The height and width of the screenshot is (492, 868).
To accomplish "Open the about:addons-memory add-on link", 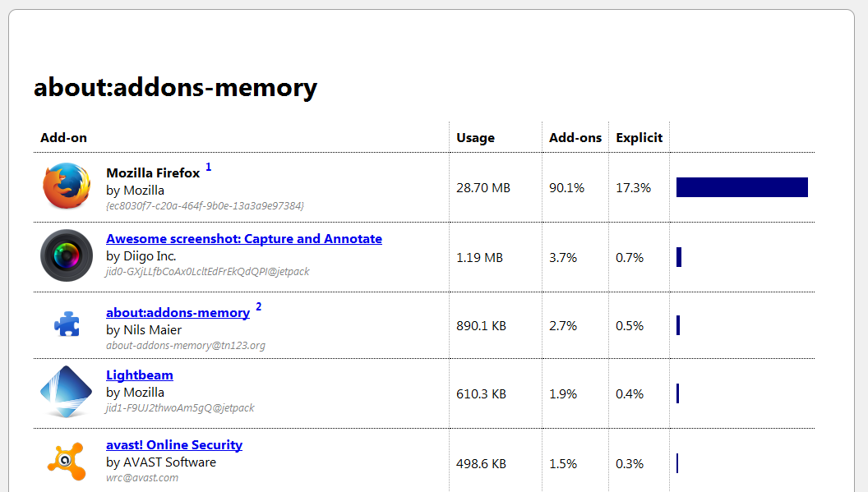I will pos(178,313).
